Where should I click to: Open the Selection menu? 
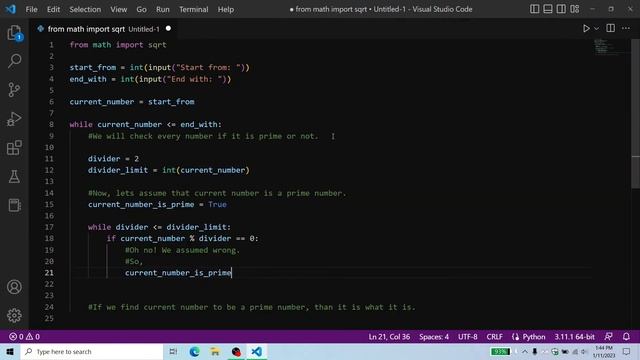point(85,9)
